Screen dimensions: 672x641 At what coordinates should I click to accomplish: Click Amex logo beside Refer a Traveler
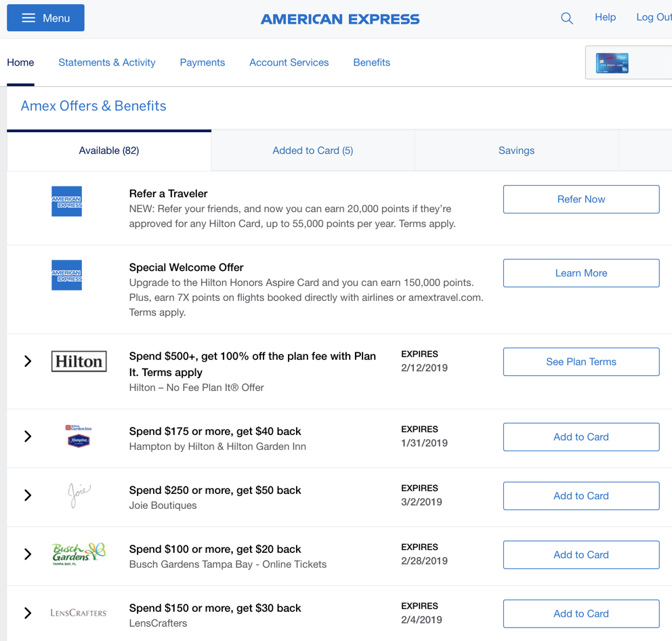click(x=66, y=201)
